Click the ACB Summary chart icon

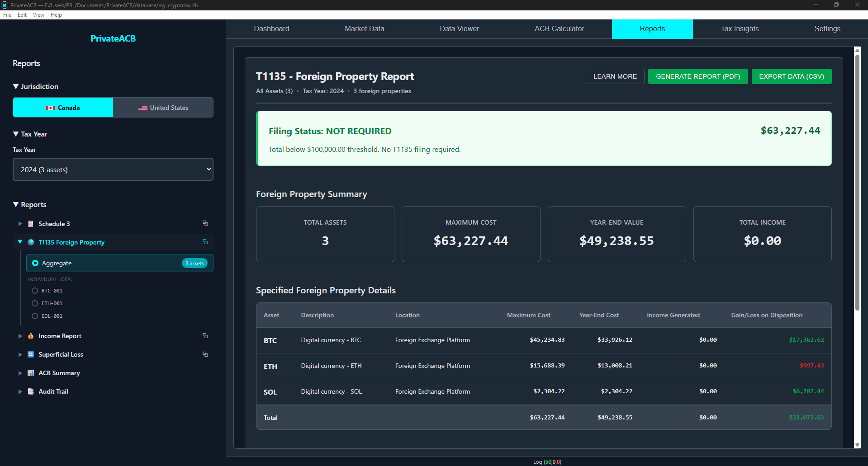point(31,373)
